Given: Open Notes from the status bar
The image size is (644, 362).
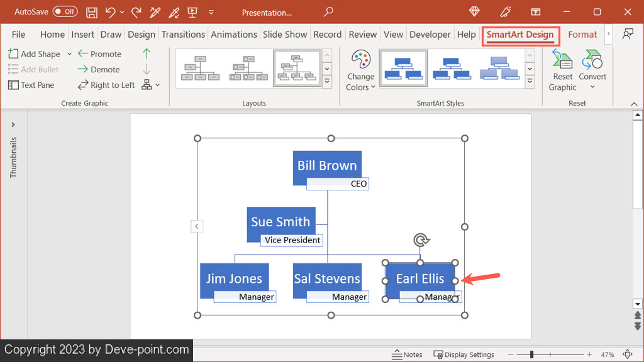Looking at the screenshot, I should point(407,354).
